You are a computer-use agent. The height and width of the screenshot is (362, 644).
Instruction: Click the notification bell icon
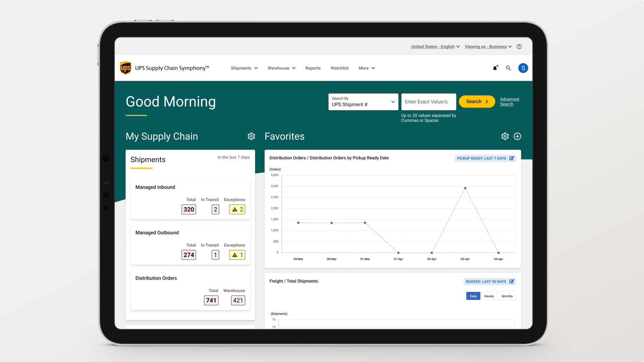pos(494,68)
